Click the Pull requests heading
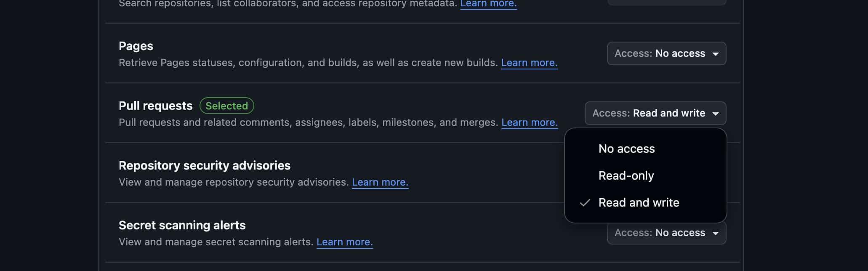Screen dimensions: 868x271 coord(155,106)
